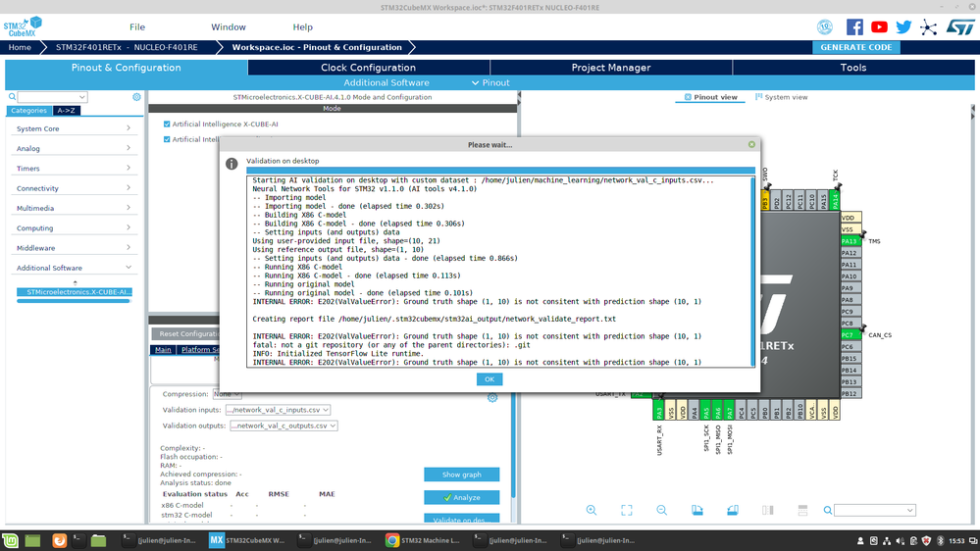Open Validation outputs dropdown
Screen dimensions: 980x551
click(284, 426)
